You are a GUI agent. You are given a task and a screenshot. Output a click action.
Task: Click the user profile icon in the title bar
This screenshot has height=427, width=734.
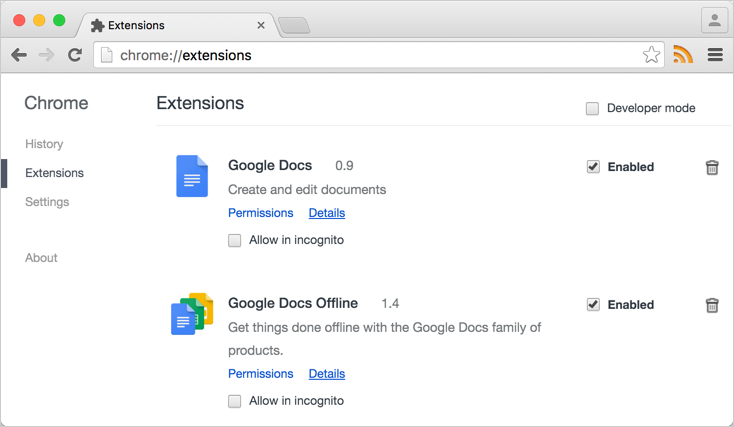coord(715,20)
